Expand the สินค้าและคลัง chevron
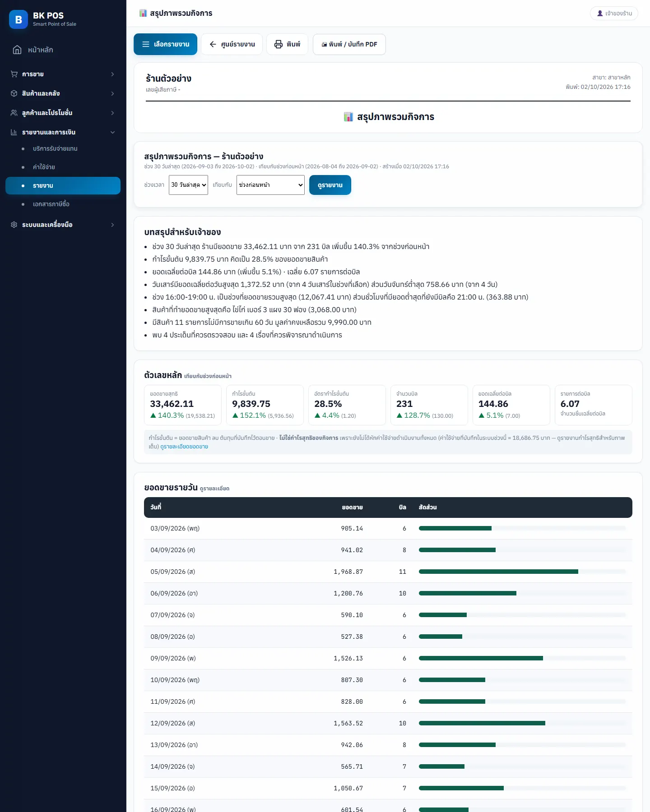 point(112,93)
